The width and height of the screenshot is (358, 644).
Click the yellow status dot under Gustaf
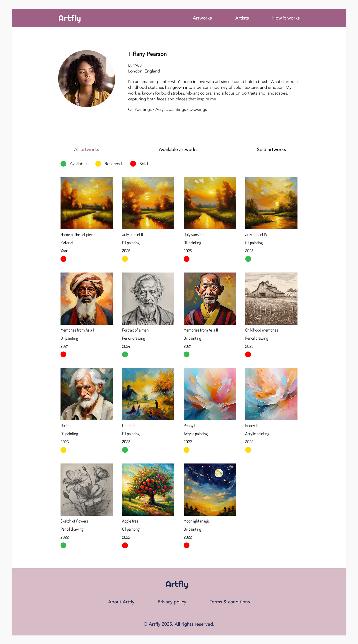click(63, 450)
